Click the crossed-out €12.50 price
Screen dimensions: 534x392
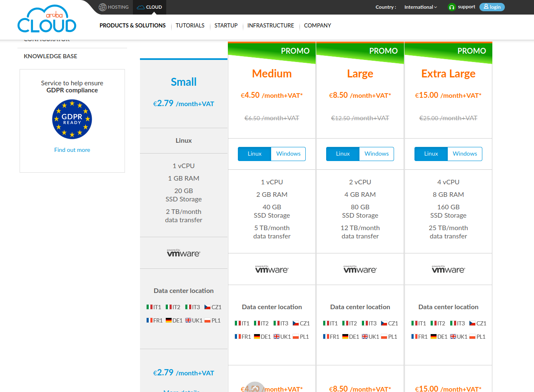coord(360,118)
